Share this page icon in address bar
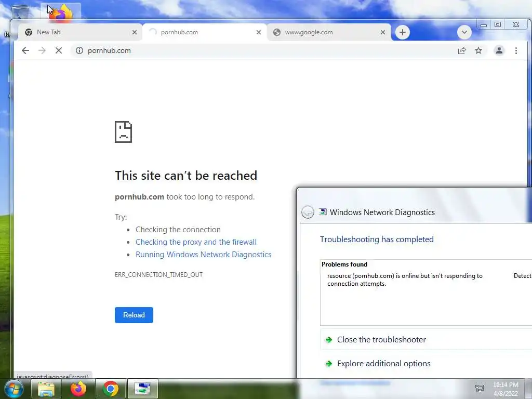The image size is (532, 399). 462,50
